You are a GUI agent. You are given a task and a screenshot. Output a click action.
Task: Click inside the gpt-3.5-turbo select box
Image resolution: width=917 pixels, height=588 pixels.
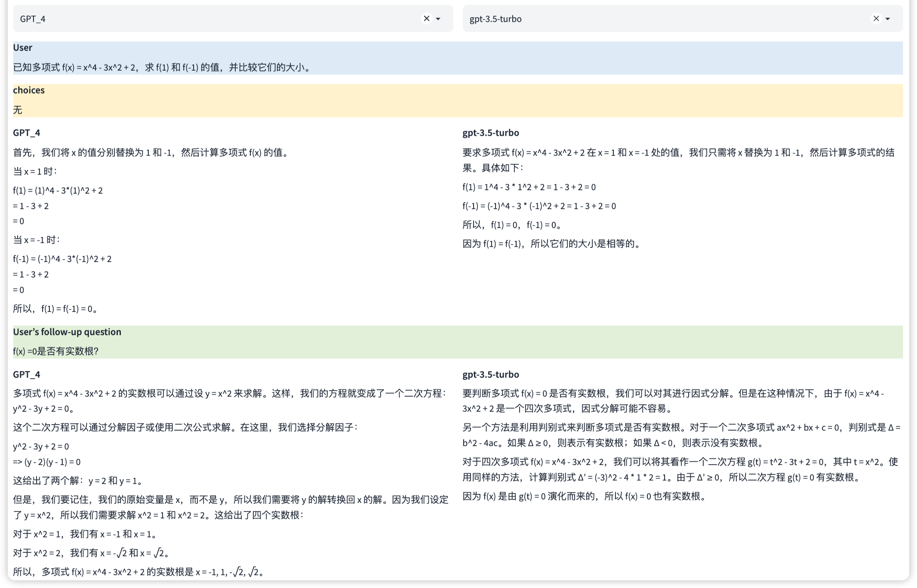pos(662,18)
